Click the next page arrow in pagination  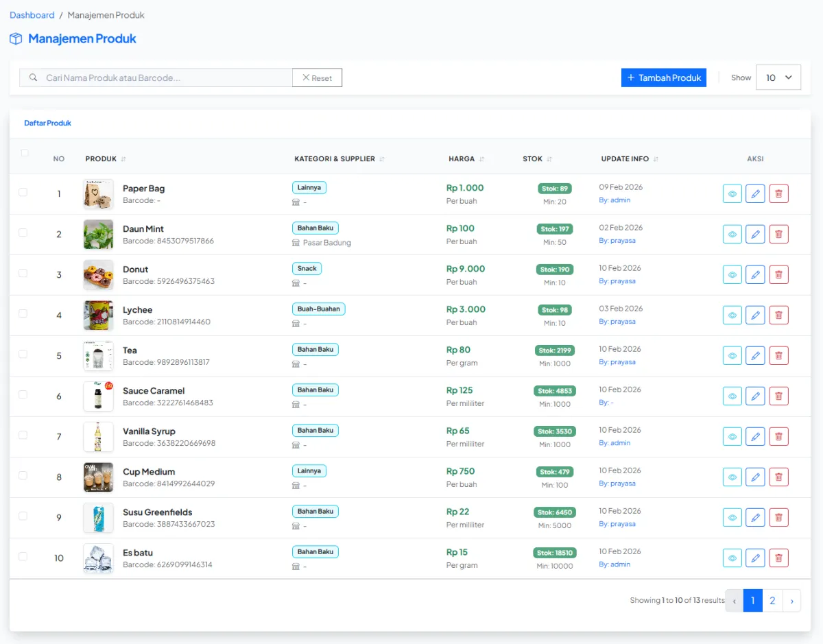coord(791,601)
